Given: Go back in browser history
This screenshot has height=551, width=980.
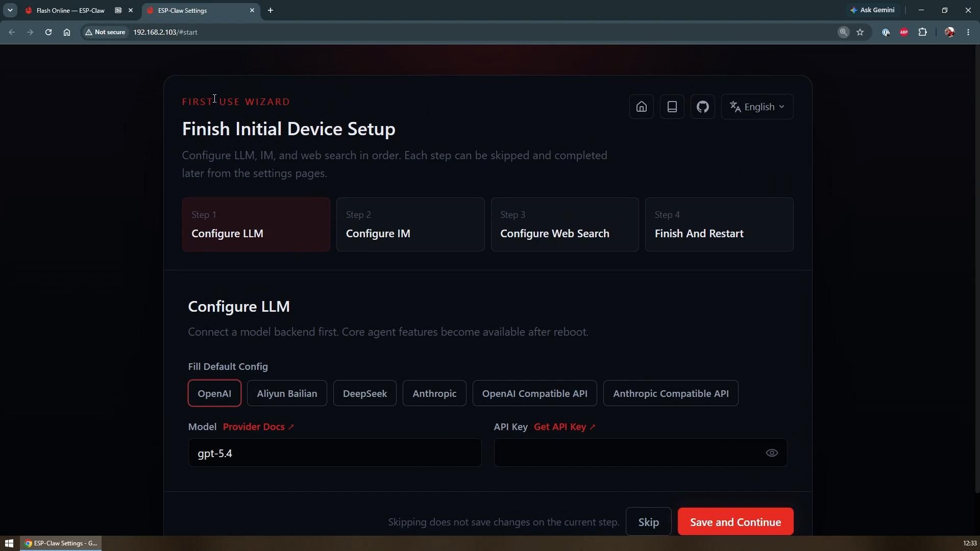Looking at the screenshot, I should point(12,32).
